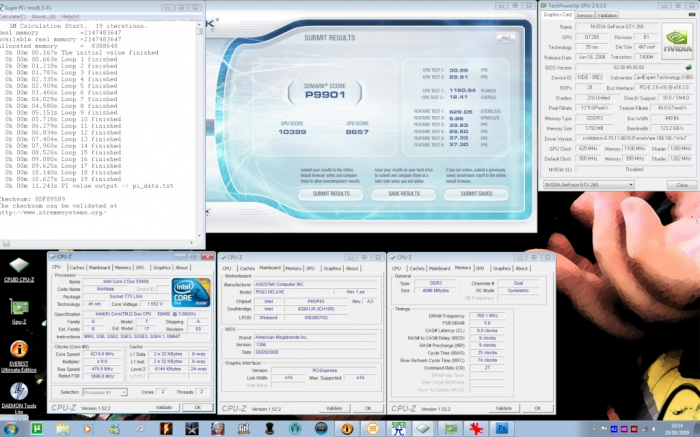This screenshot has width=700, height=437.
Task: Click the CPU score value 8657
Action: 357,132
